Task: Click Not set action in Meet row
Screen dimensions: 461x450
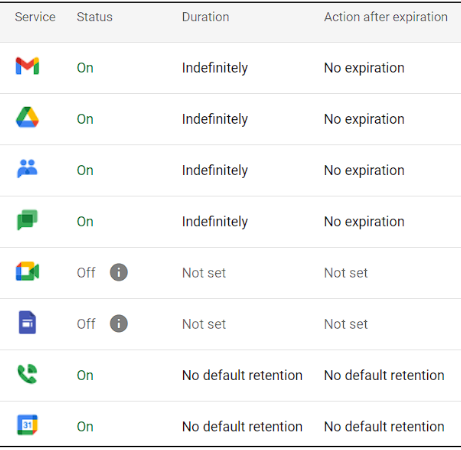Action: 346,273
